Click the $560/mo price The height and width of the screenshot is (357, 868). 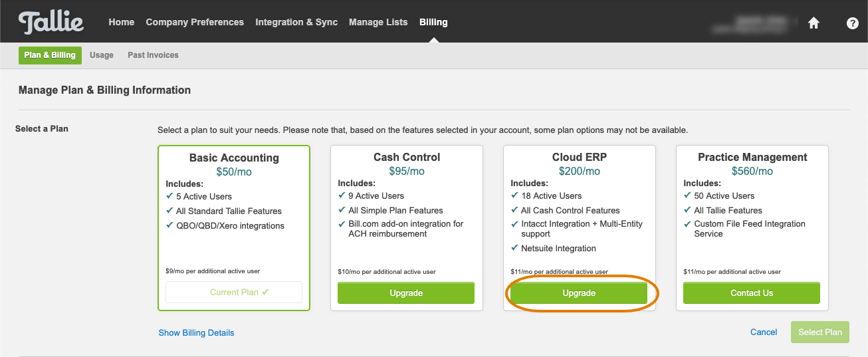pyautogui.click(x=752, y=172)
